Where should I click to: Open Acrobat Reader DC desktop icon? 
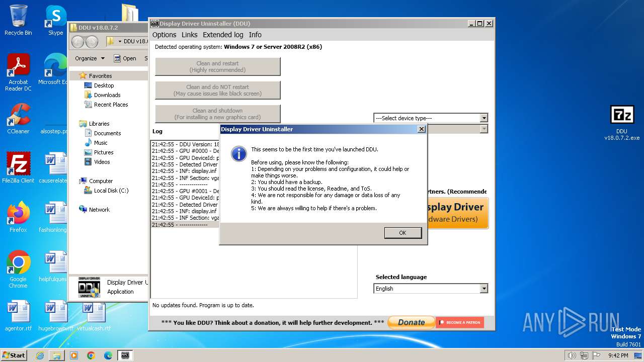click(18, 73)
